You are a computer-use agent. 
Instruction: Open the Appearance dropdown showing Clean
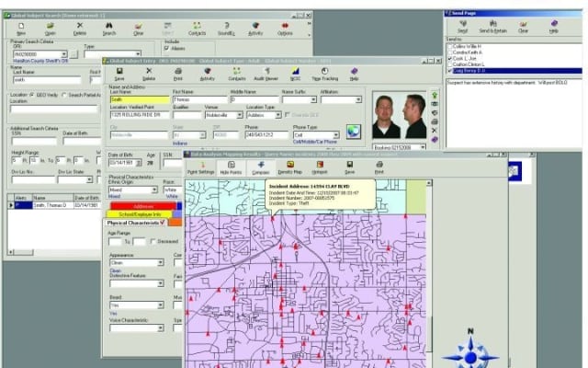(161, 262)
